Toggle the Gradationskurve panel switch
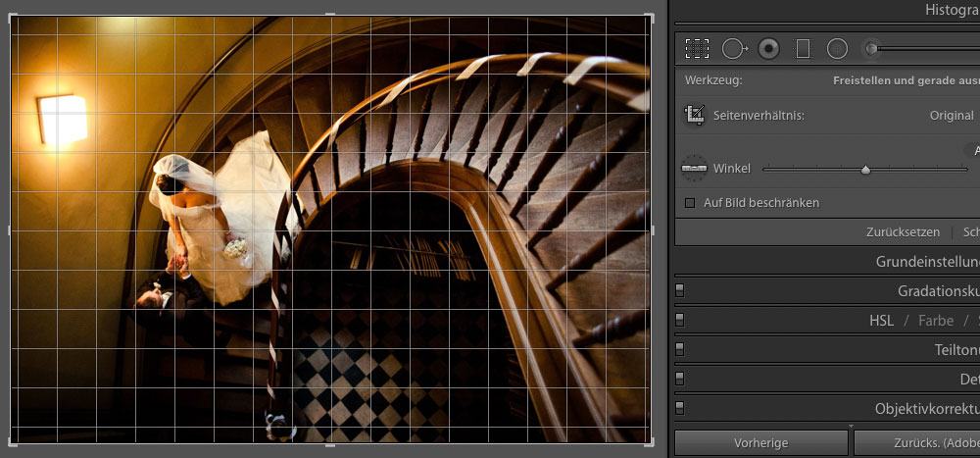The image size is (980, 458). pyautogui.click(x=680, y=291)
